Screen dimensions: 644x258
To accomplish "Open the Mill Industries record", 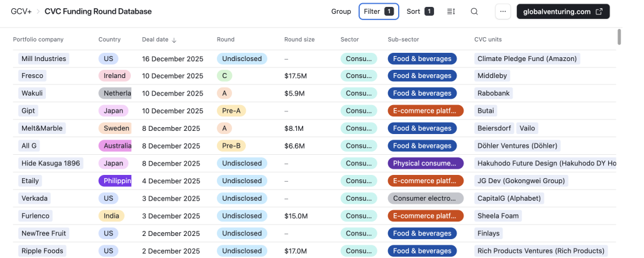I will (43, 59).
